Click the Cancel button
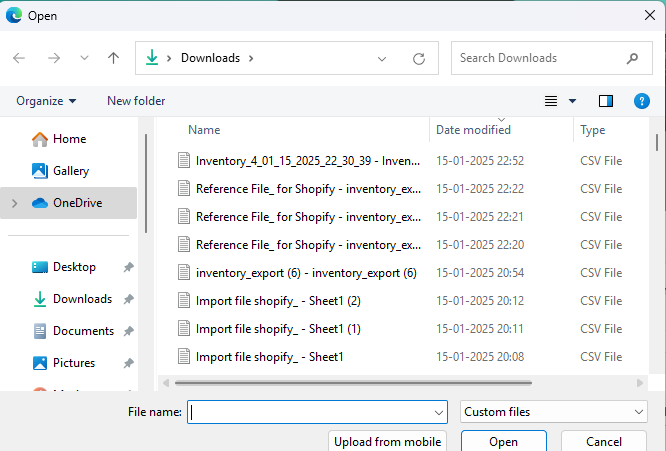 pyautogui.click(x=603, y=441)
